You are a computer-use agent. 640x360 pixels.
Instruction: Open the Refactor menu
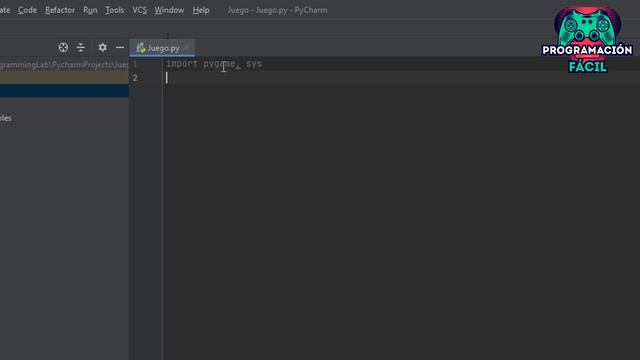tap(60, 10)
